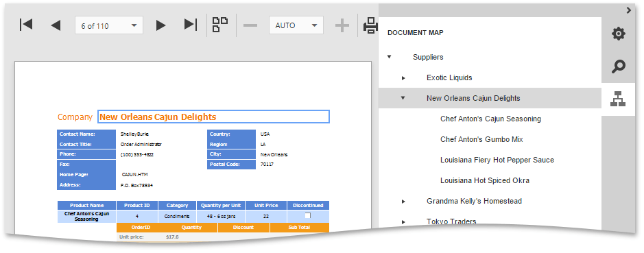Open the parameters gear tab
Viewport: 644px width, 253px height.
point(618,34)
